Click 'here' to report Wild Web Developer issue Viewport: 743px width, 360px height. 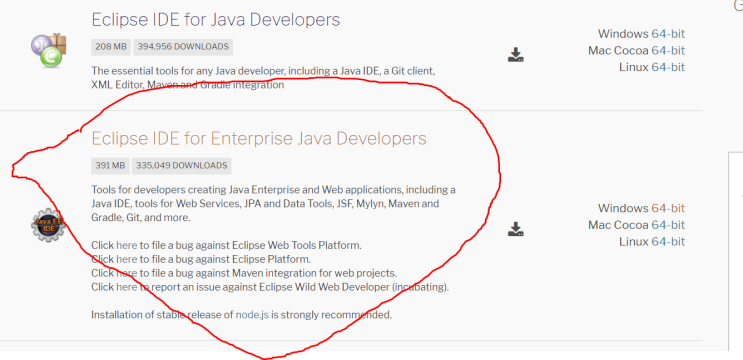pos(127,287)
